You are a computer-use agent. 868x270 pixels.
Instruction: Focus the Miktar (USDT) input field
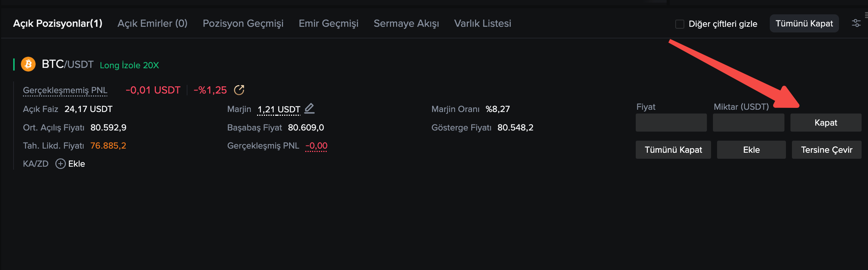749,123
